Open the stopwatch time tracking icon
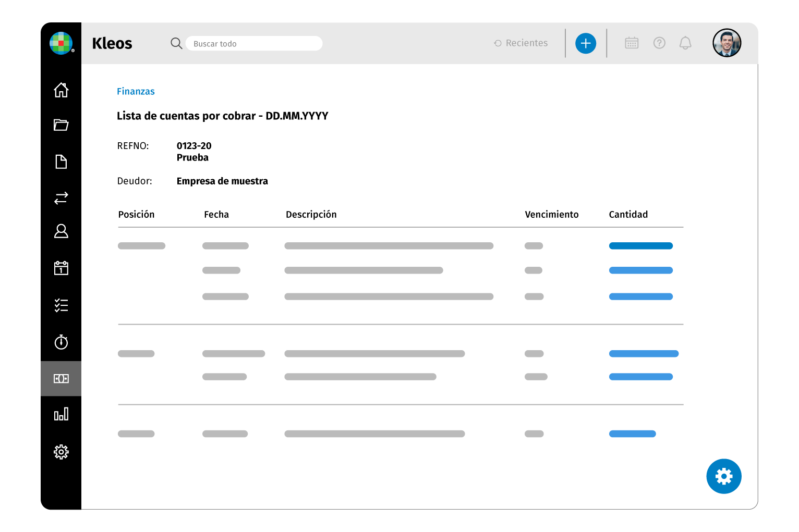799x532 pixels. [61, 342]
